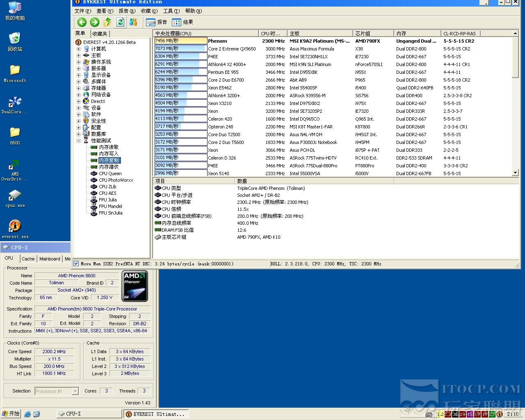Switch to the 菜单 tab
The height and width of the screenshot is (420, 525).
80,34
